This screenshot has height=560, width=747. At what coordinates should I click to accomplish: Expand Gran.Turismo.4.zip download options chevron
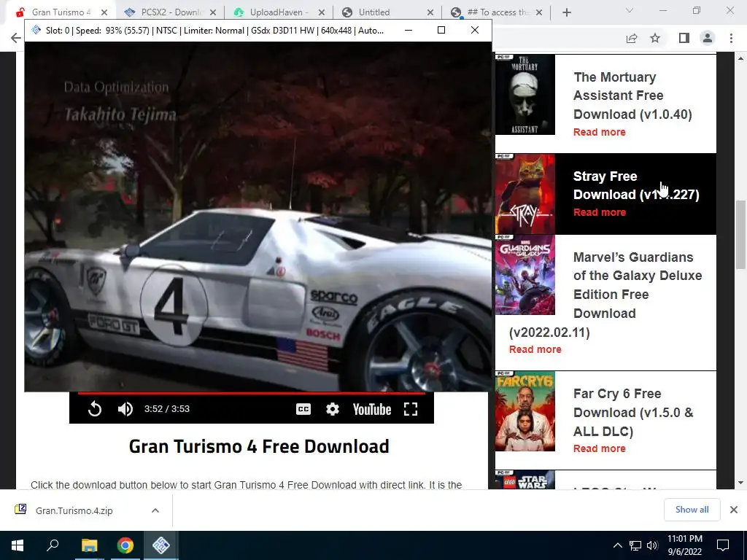point(155,510)
